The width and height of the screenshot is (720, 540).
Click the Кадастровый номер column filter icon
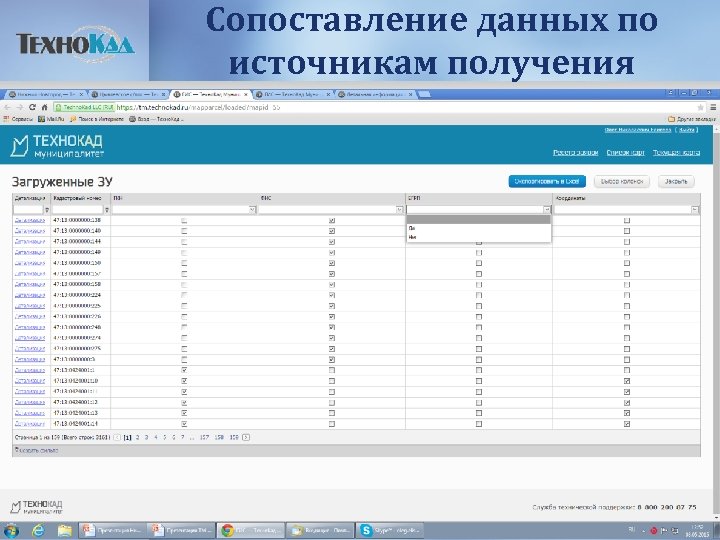pyautogui.click(x=107, y=210)
